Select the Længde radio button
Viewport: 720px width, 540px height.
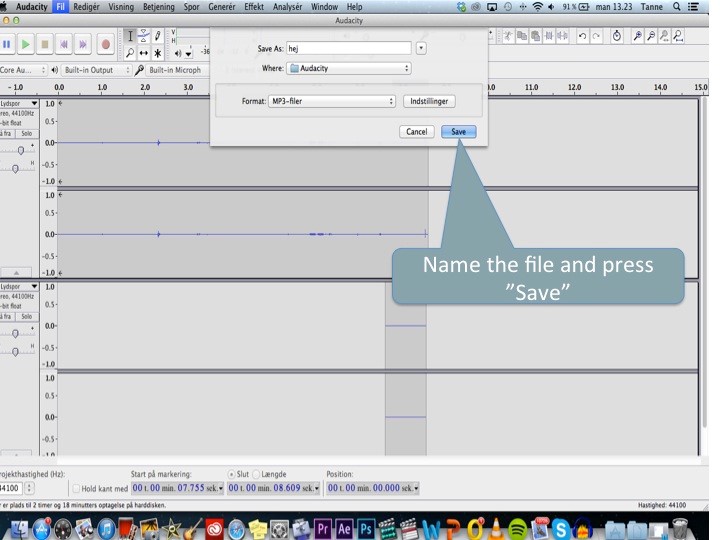tap(256, 474)
